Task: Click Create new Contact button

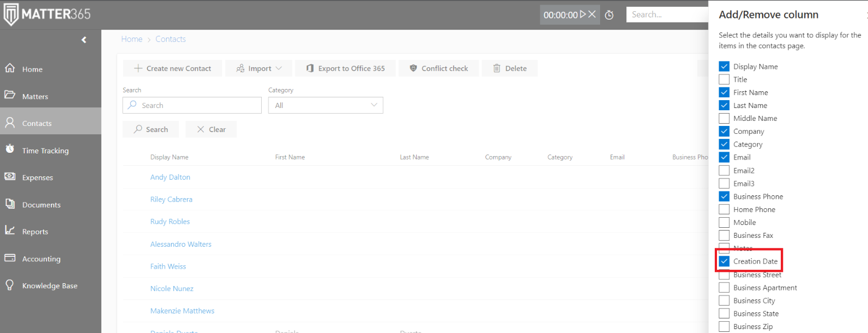Action: point(172,68)
